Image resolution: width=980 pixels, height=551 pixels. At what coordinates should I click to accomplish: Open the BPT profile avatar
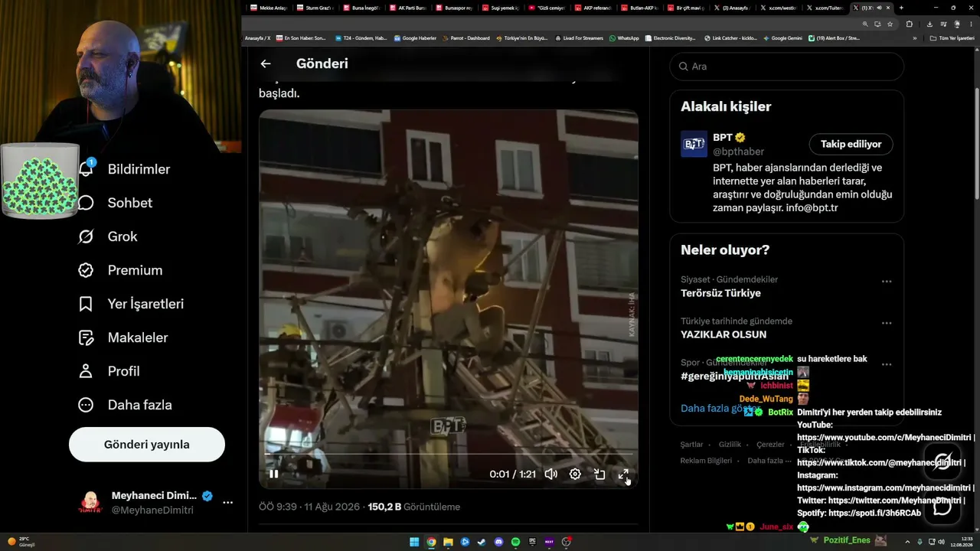click(694, 144)
